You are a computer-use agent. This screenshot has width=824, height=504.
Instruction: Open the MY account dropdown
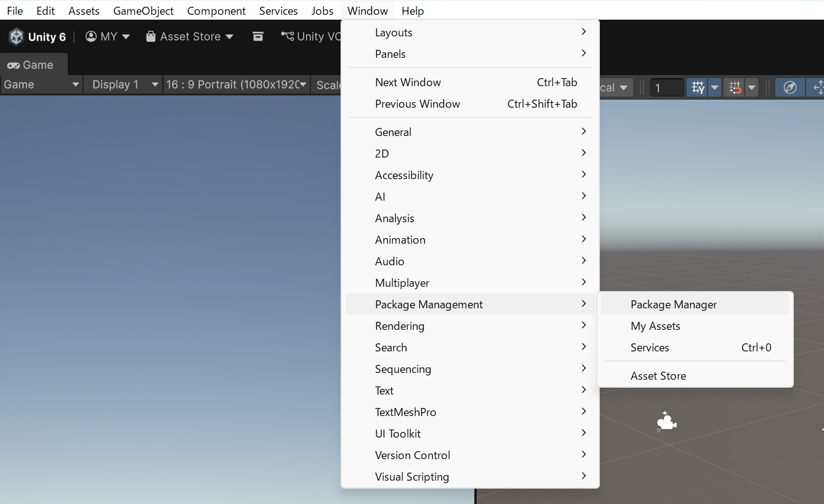pyautogui.click(x=108, y=37)
